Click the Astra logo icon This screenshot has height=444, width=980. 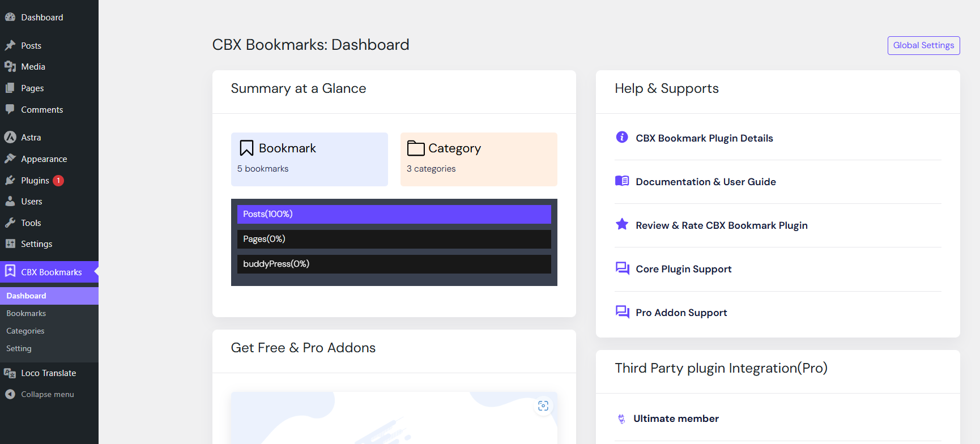click(x=10, y=137)
